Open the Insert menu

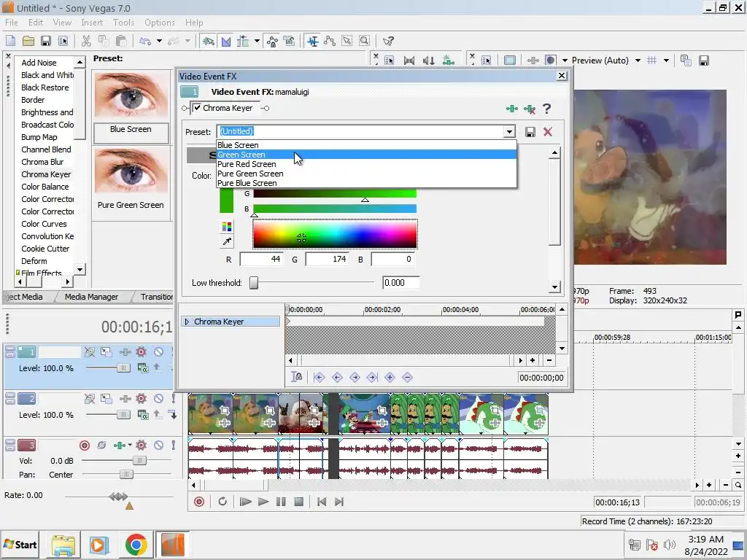pyautogui.click(x=92, y=23)
